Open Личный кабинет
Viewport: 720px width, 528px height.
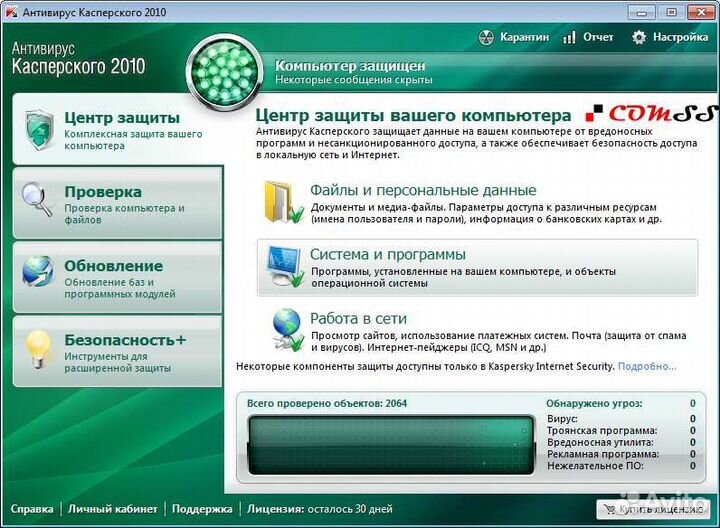[112, 509]
